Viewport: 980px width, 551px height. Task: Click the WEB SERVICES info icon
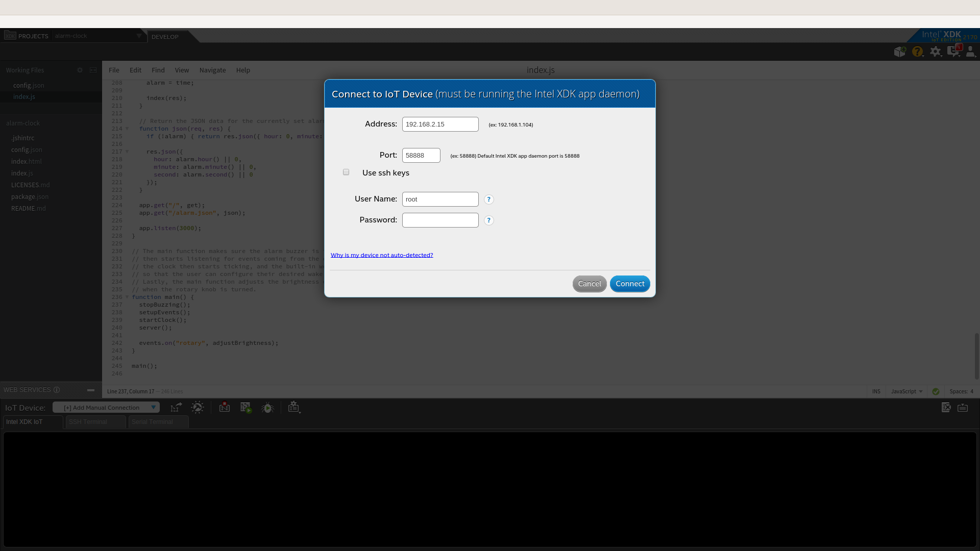click(x=57, y=390)
